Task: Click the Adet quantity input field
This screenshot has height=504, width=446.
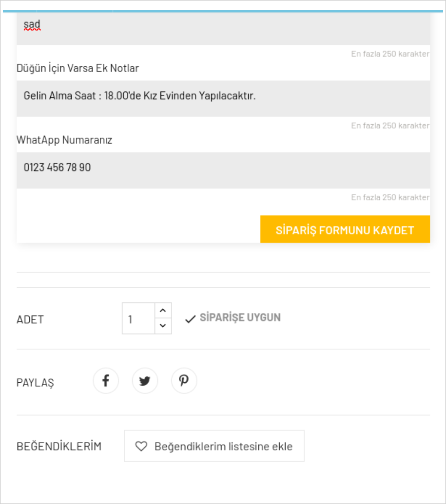Action: coord(138,319)
